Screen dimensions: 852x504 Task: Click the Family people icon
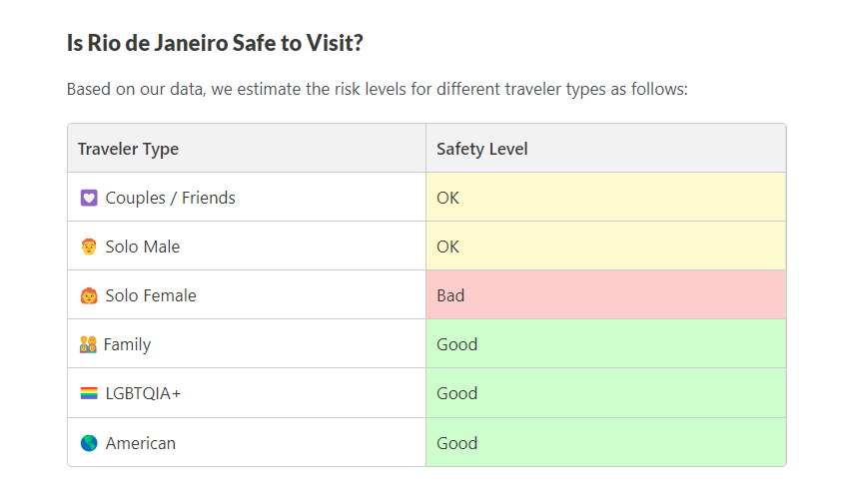click(x=88, y=344)
